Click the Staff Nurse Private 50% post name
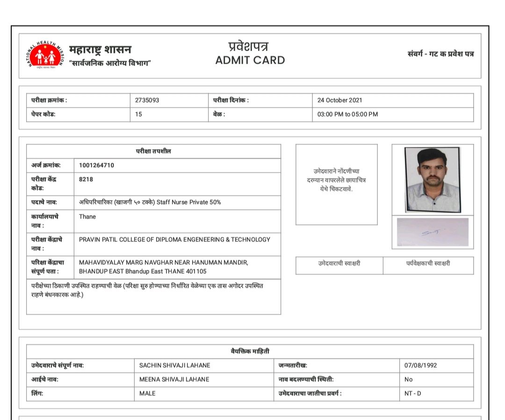 tap(150, 202)
